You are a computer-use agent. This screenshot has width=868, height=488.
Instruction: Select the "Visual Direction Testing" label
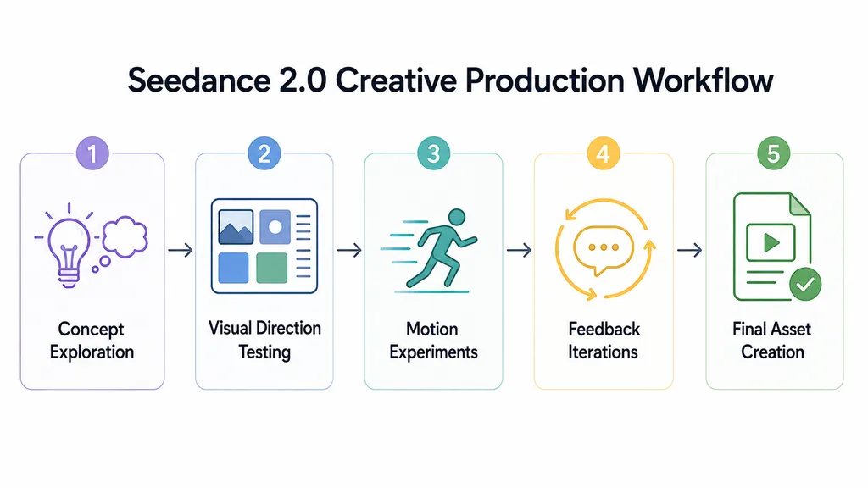tap(264, 340)
